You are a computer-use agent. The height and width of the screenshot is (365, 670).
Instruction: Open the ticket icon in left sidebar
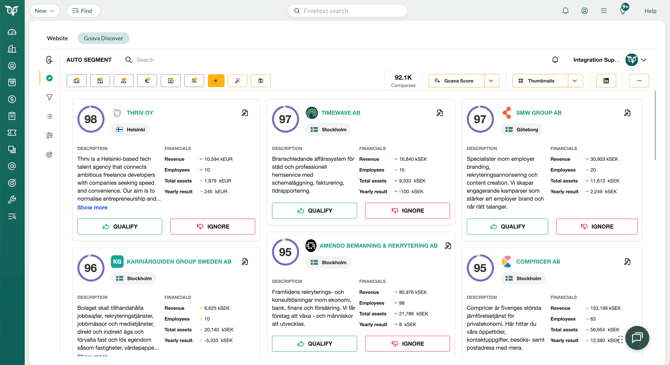(x=12, y=133)
